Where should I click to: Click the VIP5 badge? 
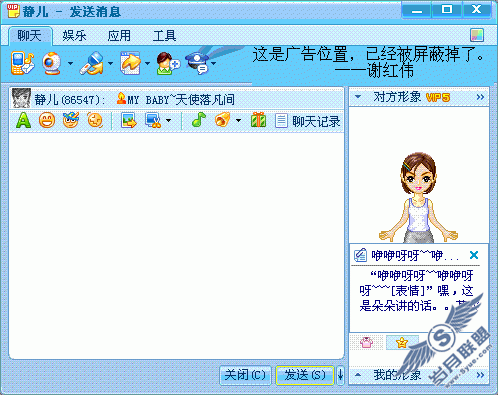tap(438, 97)
